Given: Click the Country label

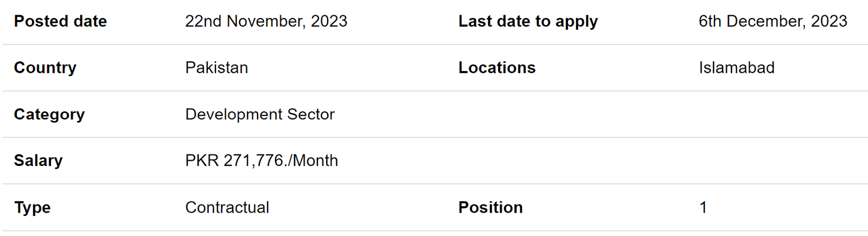Looking at the screenshot, I should click(x=45, y=68).
